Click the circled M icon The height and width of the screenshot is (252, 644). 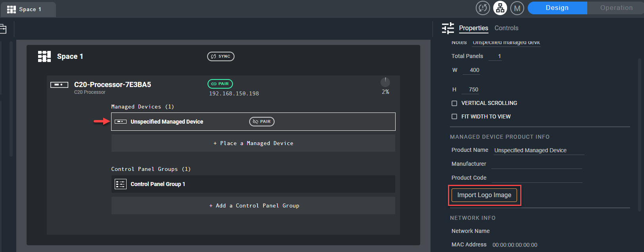[517, 8]
